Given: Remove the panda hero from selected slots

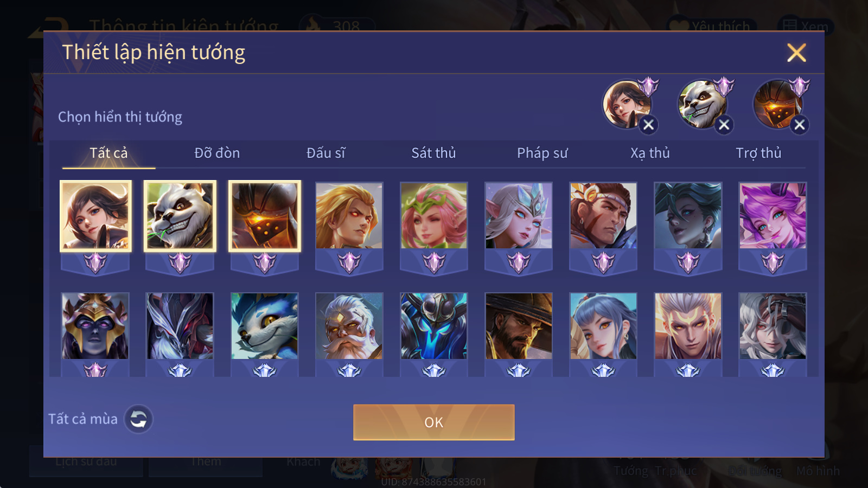Looking at the screenshot, I should pyautogui.click(x=724, y=125).
